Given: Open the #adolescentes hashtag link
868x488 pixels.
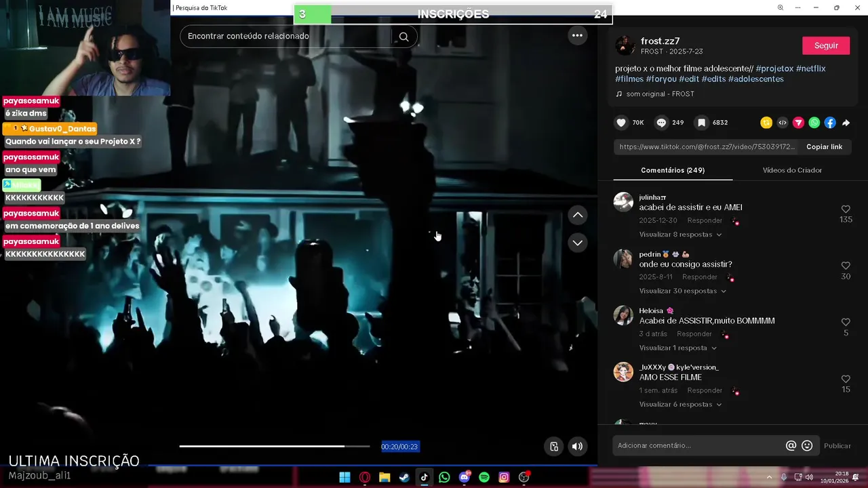Looking at the screenshot, I should (756, 79).
